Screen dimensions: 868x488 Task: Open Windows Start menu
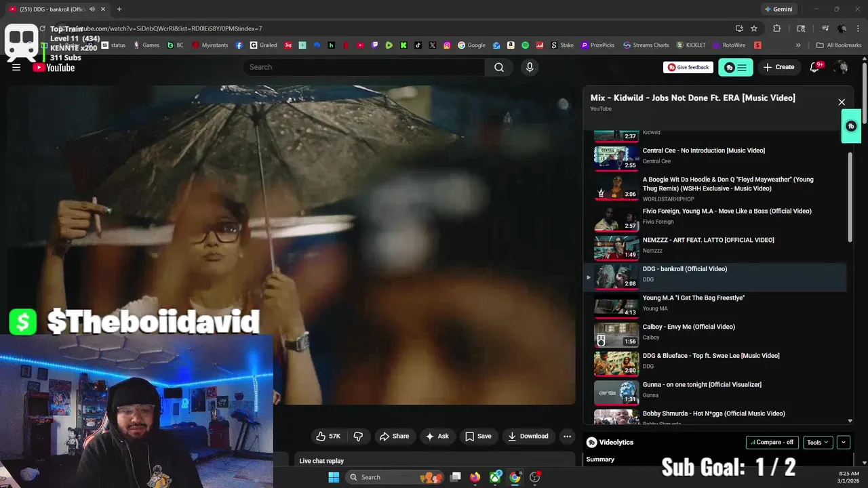(x=334, y=477)
